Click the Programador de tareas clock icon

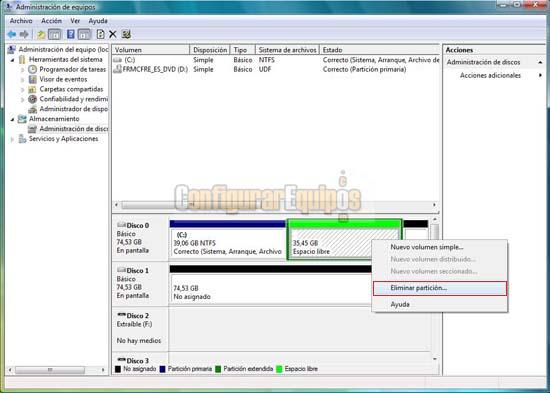32,69
